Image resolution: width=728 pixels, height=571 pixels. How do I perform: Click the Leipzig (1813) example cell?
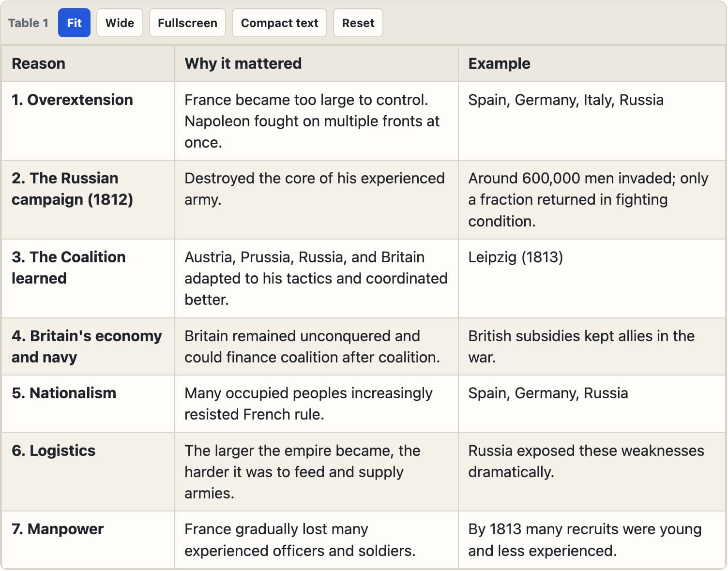click(591, 278)
